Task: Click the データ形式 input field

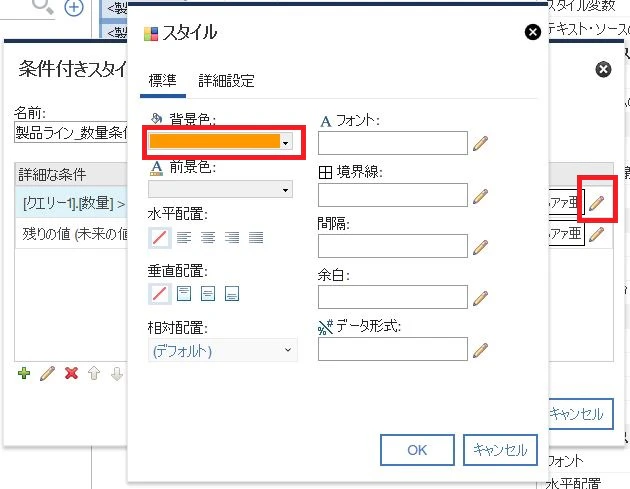Action: [x=393, y=349]
